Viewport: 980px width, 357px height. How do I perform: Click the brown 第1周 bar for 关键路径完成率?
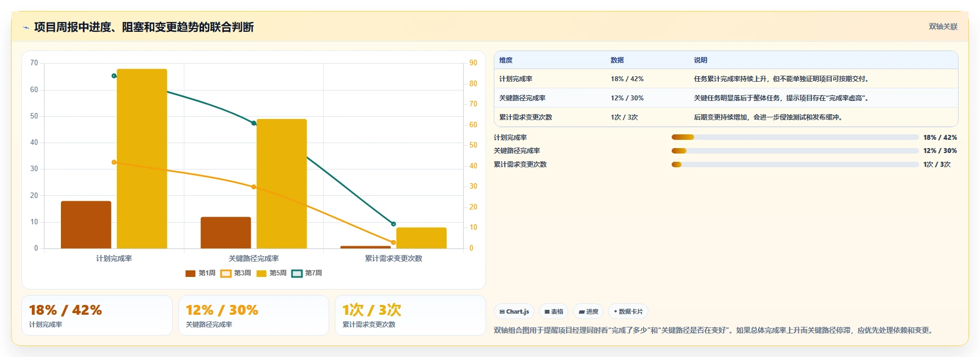click(226, 233)
